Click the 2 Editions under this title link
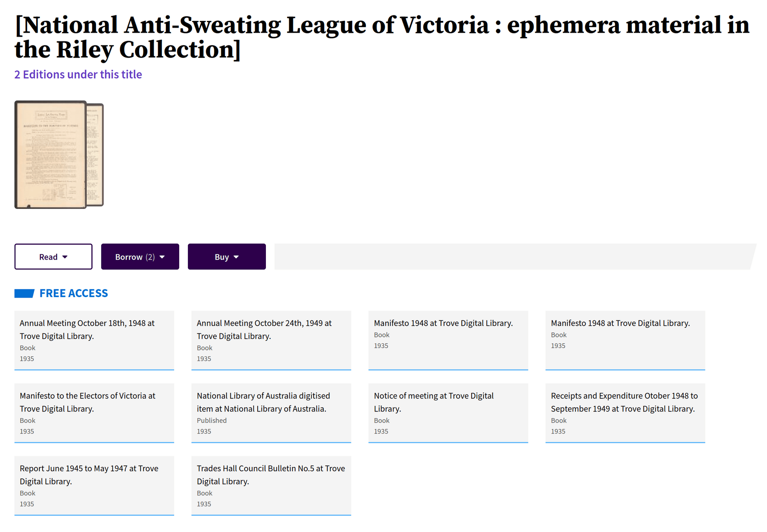Screen dimensions: 767x532 pos(78,74)
